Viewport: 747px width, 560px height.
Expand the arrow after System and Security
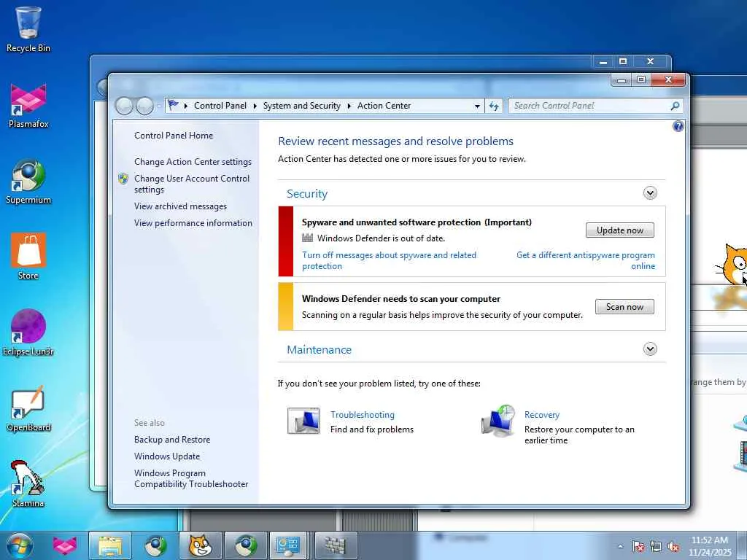tap(349, 106)
